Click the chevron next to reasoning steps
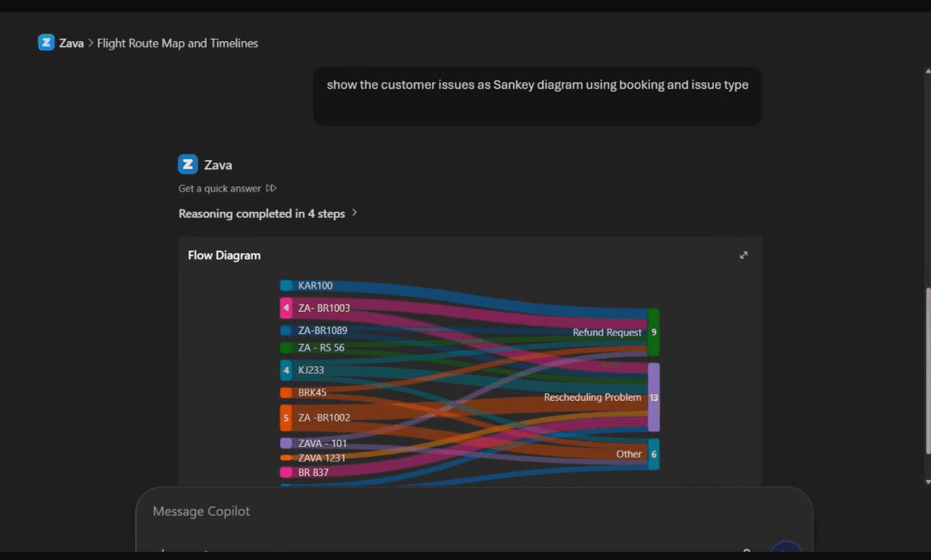The image size is (931, 560). 355,213
